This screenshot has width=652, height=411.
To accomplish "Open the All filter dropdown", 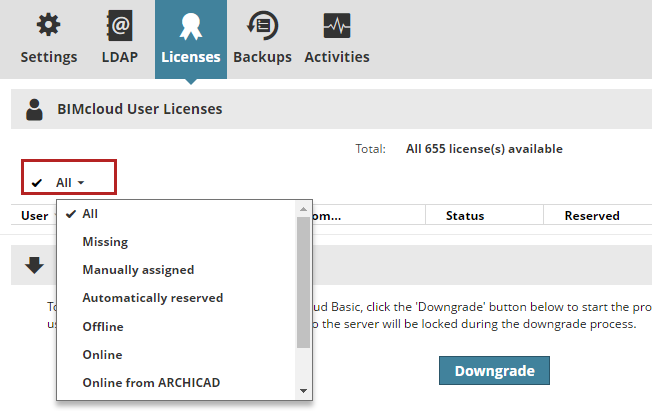I will point(69,182).
